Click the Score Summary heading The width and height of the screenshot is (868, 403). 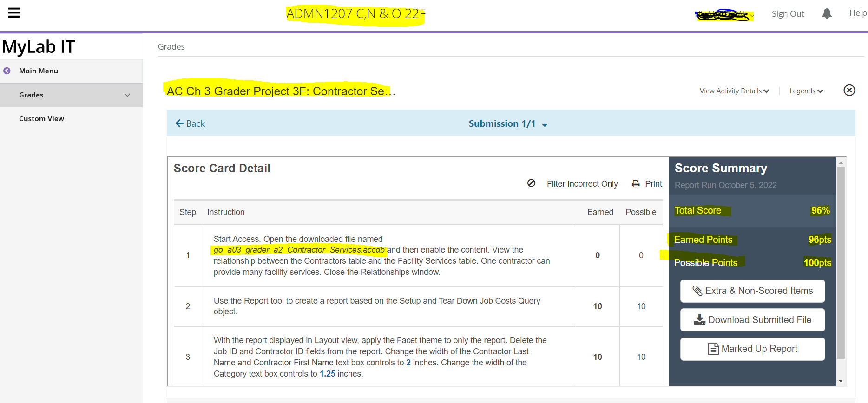721,168
